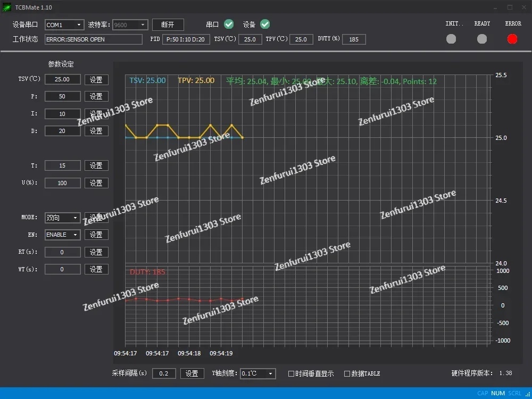Screen dimensions: 532x399
Task: Maximize the TCBMate window
Action: pos(510,7)
